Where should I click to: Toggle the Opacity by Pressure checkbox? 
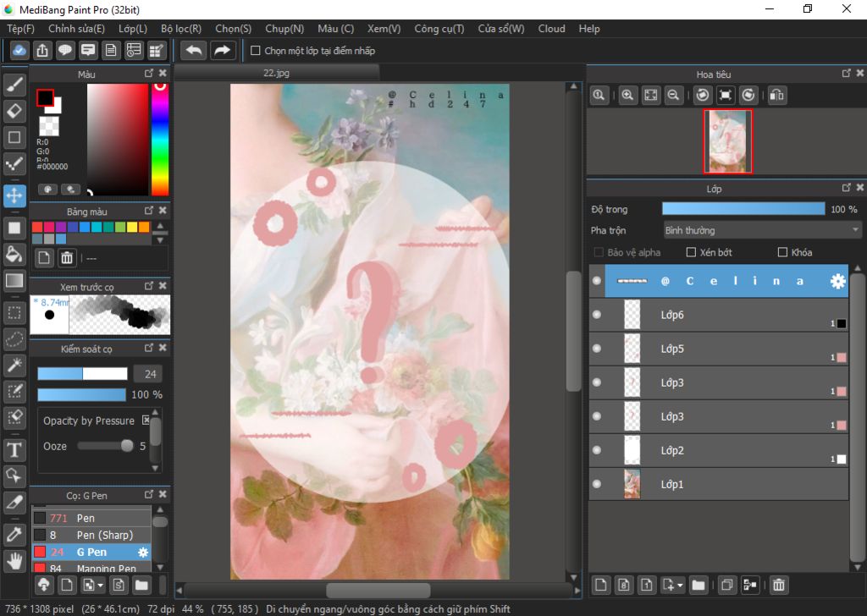tap(146, 420)
